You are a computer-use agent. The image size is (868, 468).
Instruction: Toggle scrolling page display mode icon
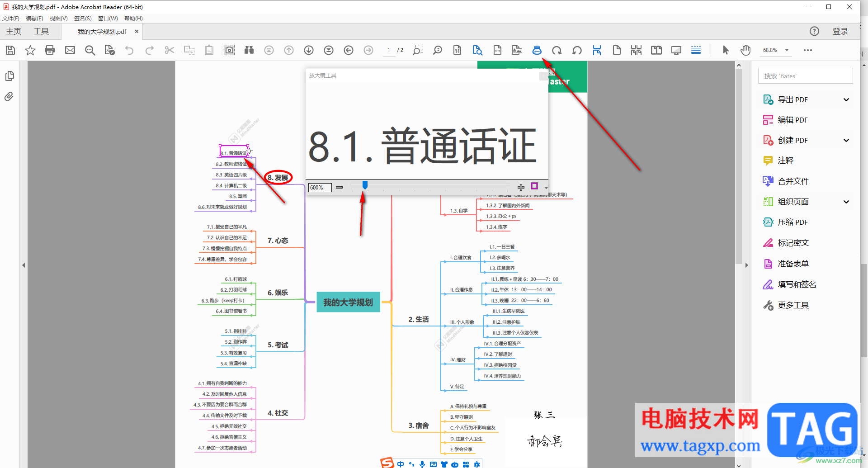tap(597, 50)
